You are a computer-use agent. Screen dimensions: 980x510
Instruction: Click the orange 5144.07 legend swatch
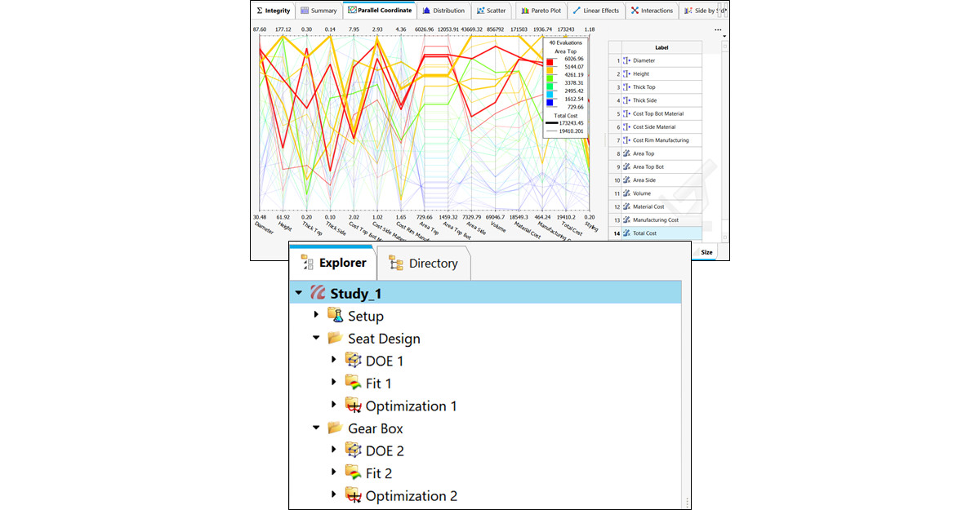click(550, 69)
